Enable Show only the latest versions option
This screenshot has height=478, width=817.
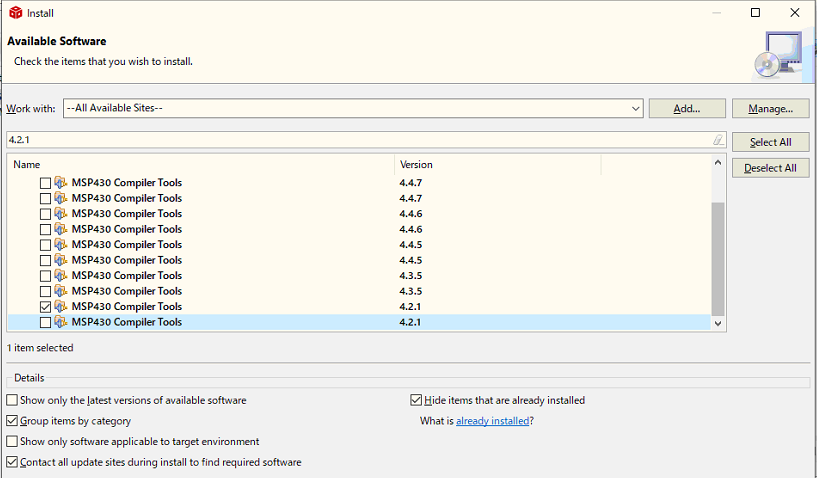(12, 400)
